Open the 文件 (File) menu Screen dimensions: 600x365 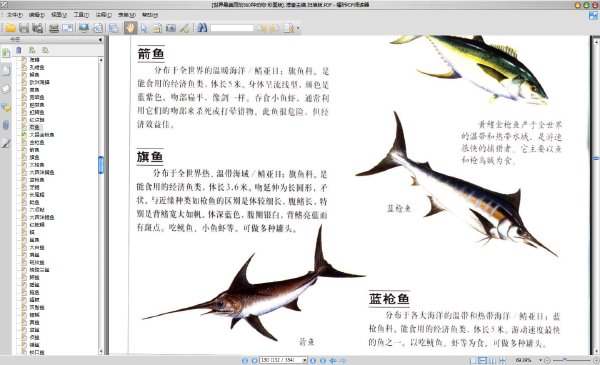tap(14, 15)
